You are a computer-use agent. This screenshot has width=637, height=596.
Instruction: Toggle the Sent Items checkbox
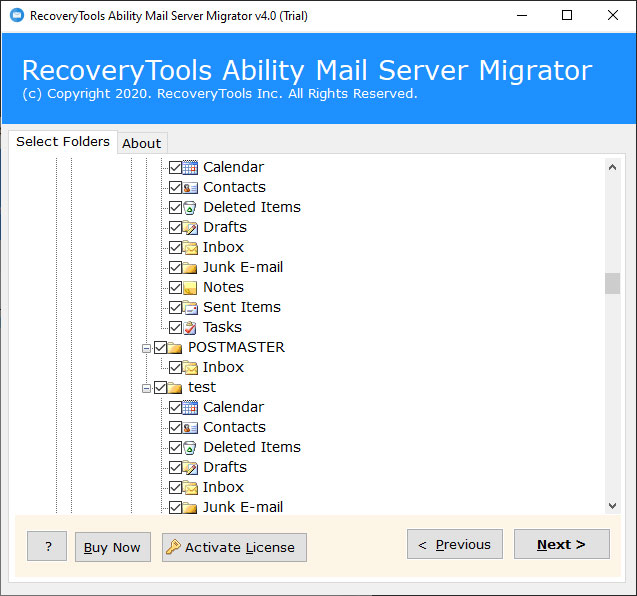pyautogui.click(x=176, y=308)
